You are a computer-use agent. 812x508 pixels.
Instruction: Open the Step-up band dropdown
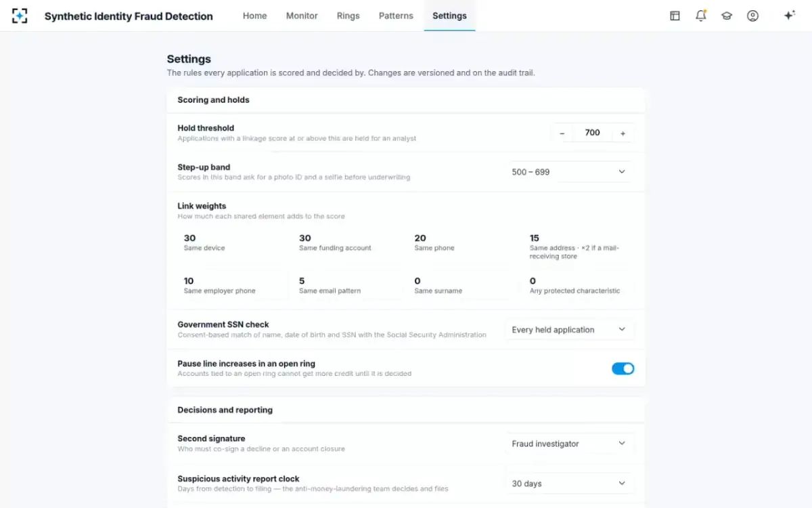(570, 172)
